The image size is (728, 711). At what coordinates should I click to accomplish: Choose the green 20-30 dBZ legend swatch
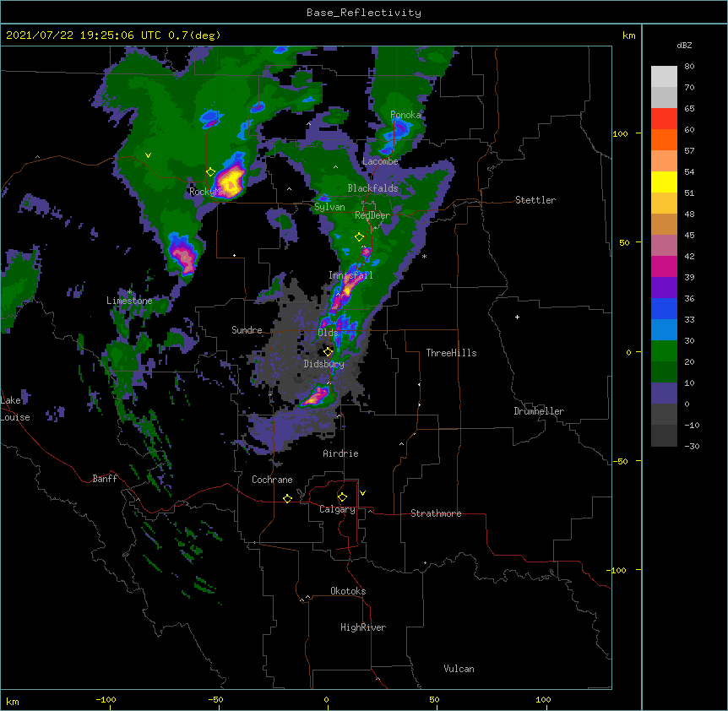(664, 351)
